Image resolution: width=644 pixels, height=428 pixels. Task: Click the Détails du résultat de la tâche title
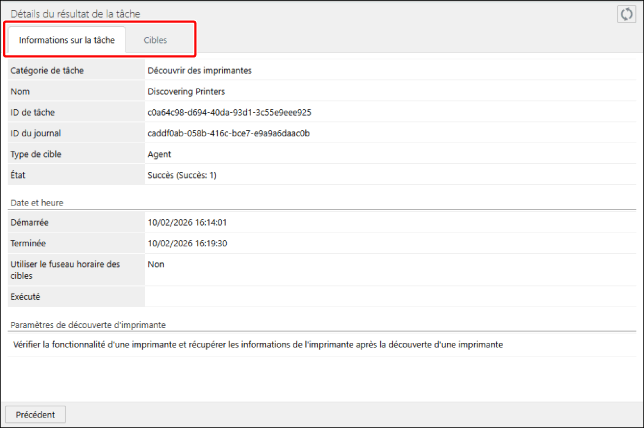[75, 12]
